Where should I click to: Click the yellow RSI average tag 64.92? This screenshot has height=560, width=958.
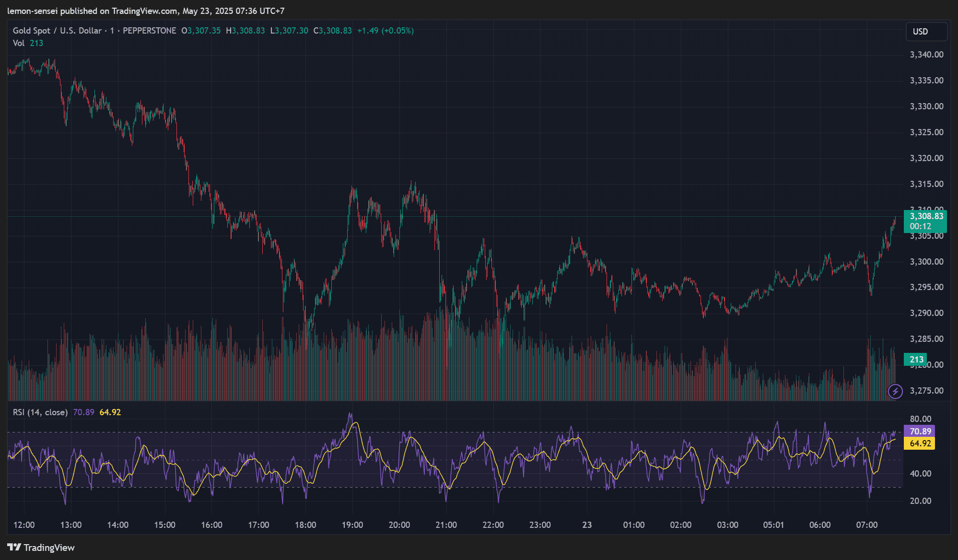(x=920, y=443)
